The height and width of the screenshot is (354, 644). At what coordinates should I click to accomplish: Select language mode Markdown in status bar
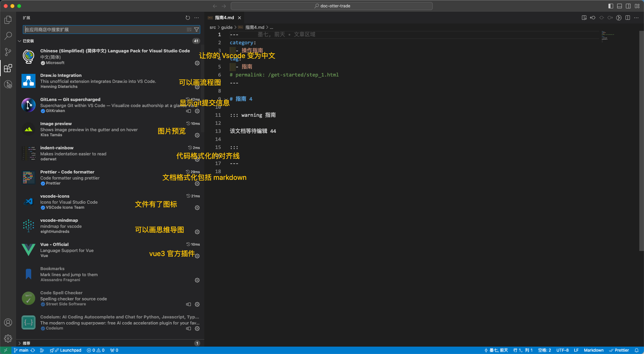593,350
